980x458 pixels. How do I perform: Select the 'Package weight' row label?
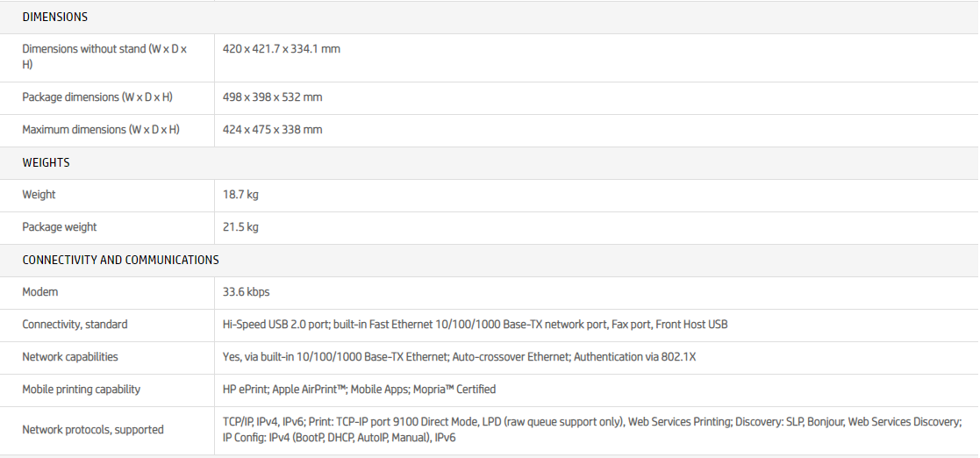click(x=60, y=227)
